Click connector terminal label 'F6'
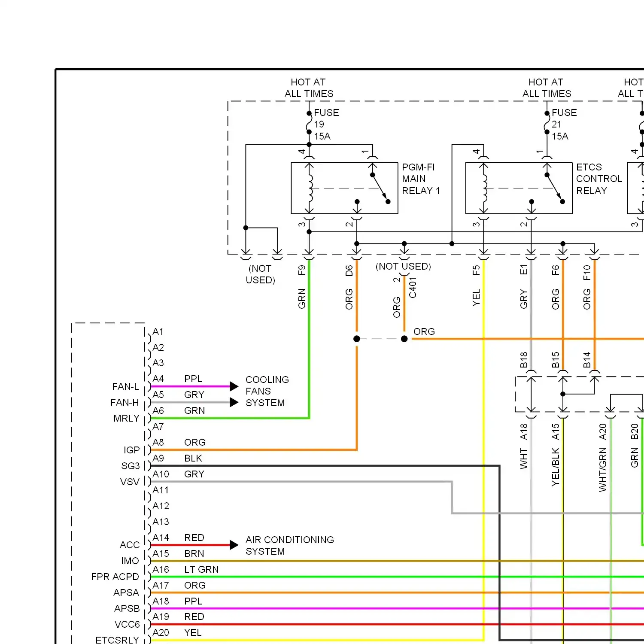Image resolution: width=644 pixels, height=644 pixels. pos(556,270)
